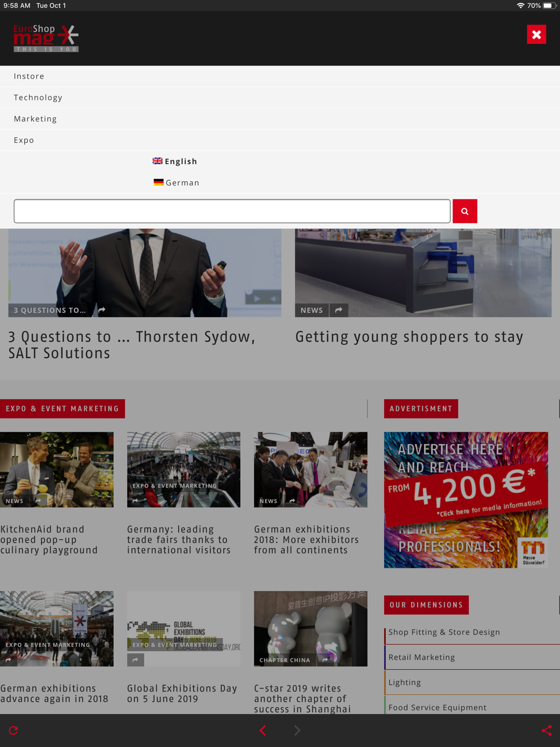Image resolution: width=560 pixels, height=747 pixels.
Task: Open the share icon at the bottom right
Action: coord(547,730)
